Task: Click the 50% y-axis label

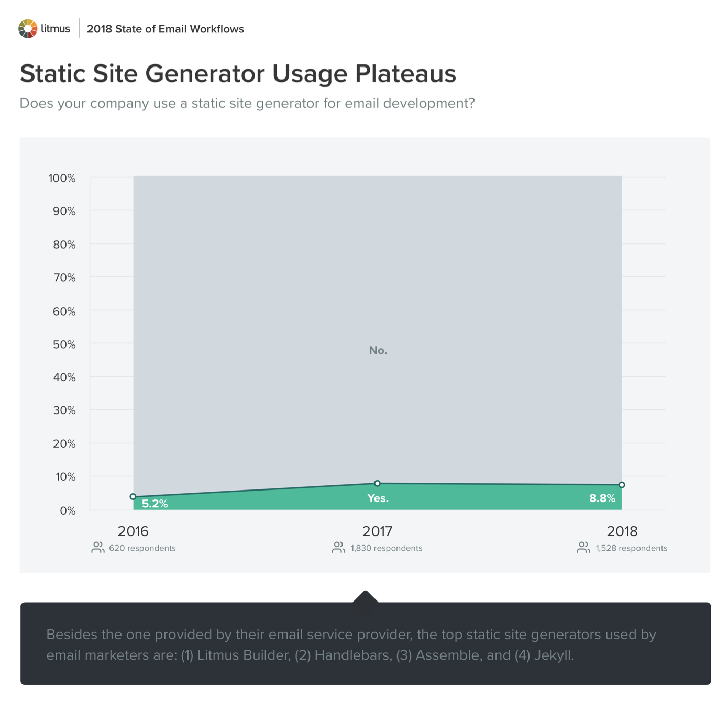Action: 64,344
